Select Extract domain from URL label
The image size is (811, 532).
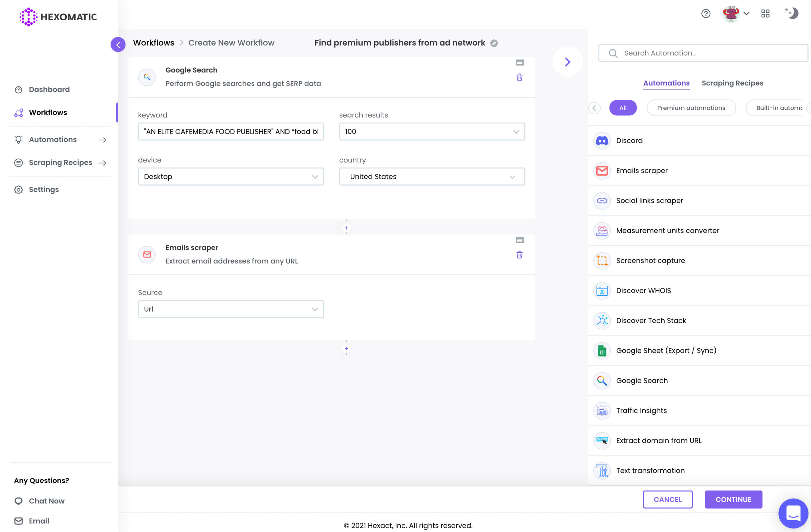pos(659,440)
